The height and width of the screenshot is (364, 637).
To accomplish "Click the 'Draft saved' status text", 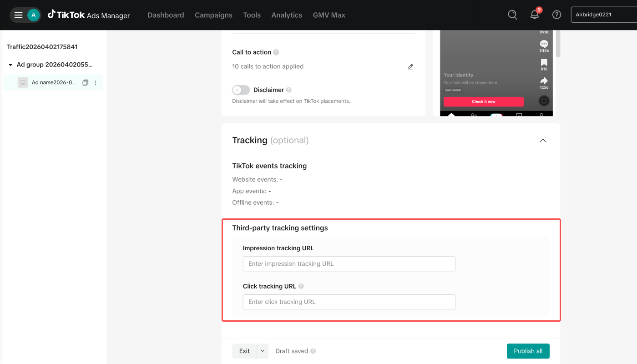I will coord(292,351).
